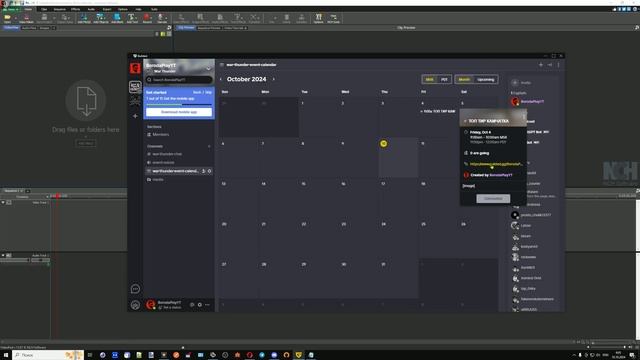Open the BorodaPlayYT server icon in Guilded
This screenshot has width=640, height=360.
(x=135, y=68)
